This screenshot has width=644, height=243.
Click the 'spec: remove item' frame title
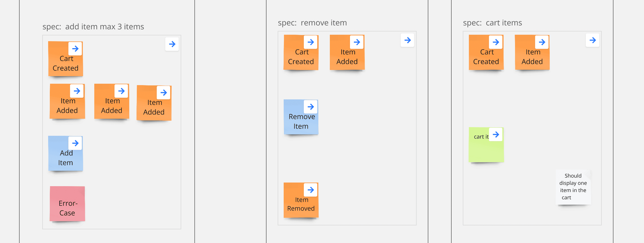pos(312,23)
